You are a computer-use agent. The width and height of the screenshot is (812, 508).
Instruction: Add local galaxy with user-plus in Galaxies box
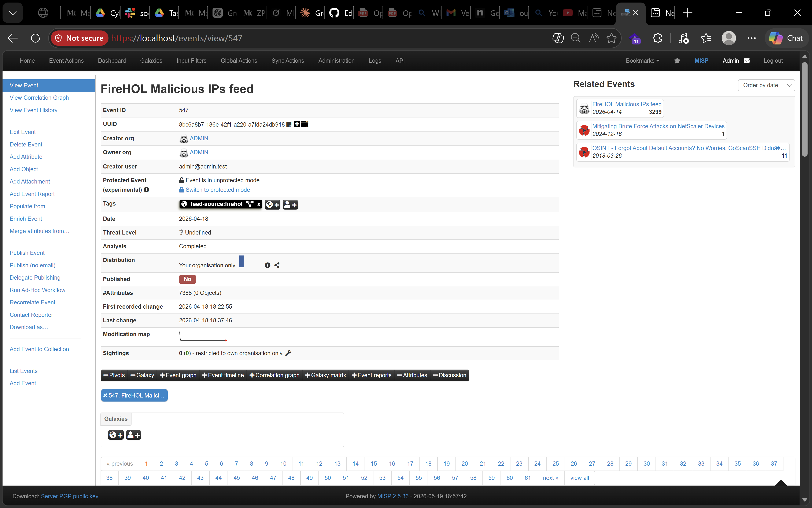tap(134, 435)
